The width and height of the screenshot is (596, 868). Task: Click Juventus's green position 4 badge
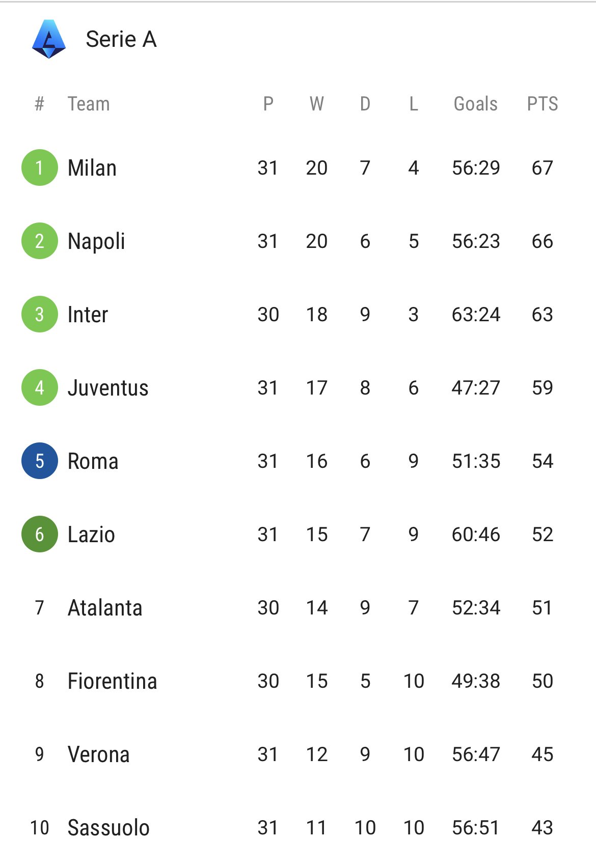[40, 387]
